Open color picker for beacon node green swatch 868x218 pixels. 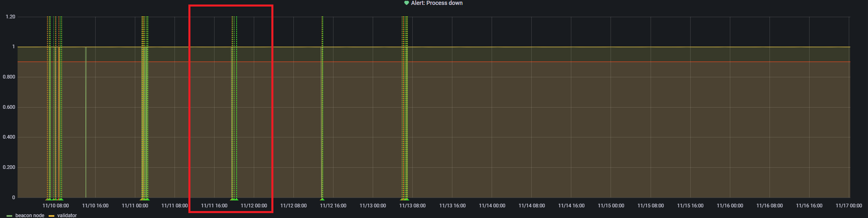[x=9, y=216]
